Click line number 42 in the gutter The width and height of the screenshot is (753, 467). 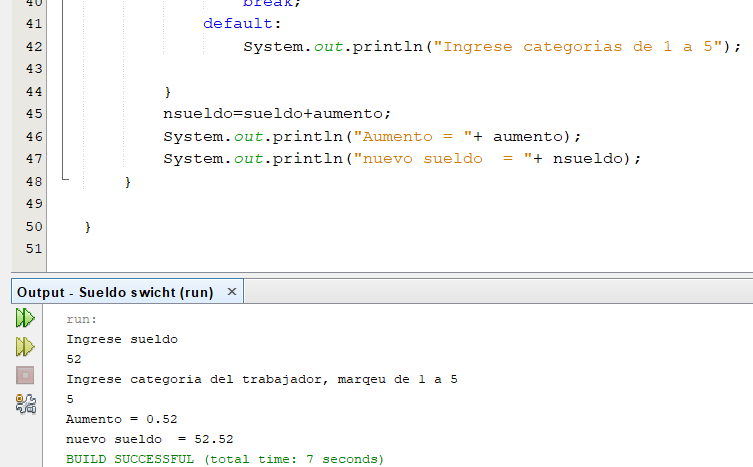tap(34, 47)
